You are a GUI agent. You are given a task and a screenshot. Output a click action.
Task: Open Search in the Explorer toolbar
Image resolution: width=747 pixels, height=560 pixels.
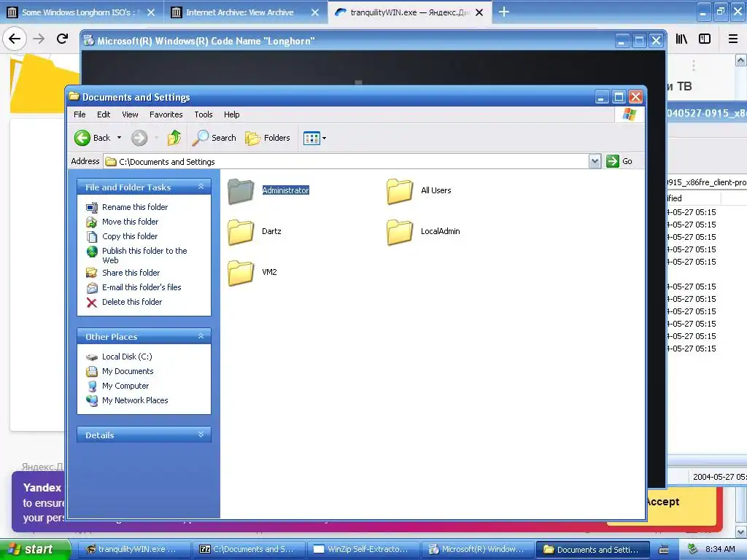pos(214,138)
